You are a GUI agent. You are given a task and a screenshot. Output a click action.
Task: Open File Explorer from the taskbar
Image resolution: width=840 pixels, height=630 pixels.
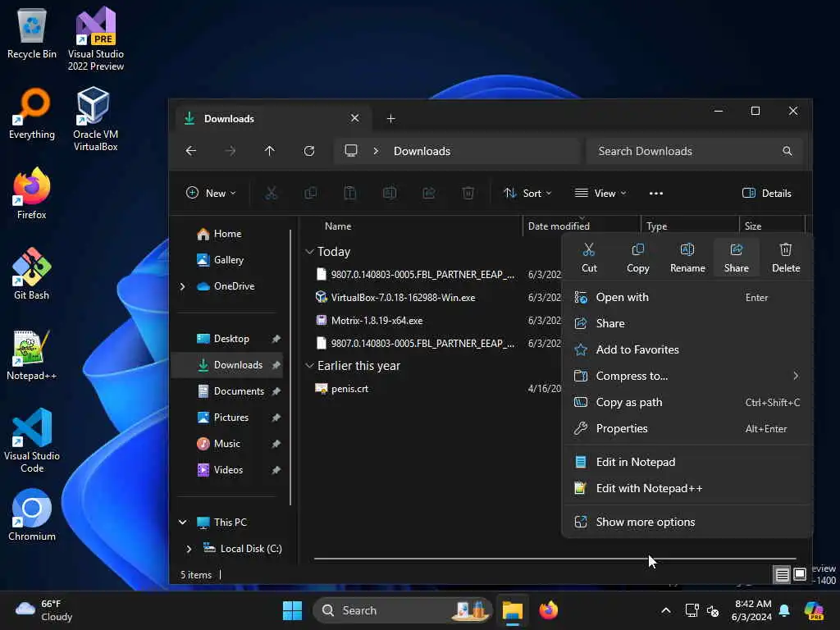coord(512,610)
